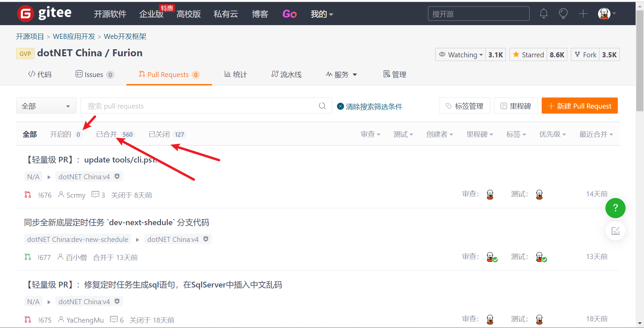Clear search filters via the X icon
The width and height of the screenshot is (644, 328).
click(340, 106)
